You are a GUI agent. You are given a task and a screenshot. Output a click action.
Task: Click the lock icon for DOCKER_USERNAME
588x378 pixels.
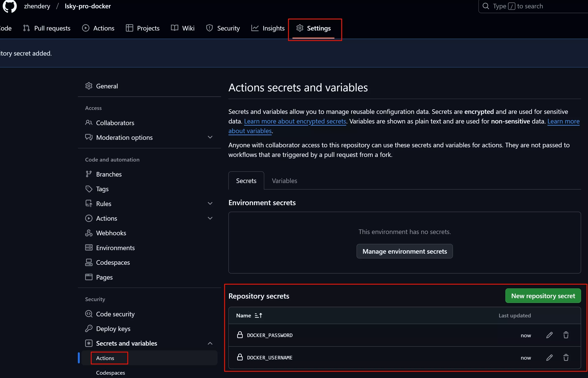240,357
